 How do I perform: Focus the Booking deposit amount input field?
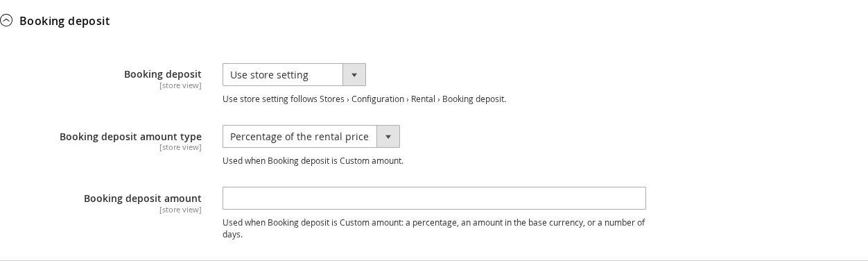point(434,199)
